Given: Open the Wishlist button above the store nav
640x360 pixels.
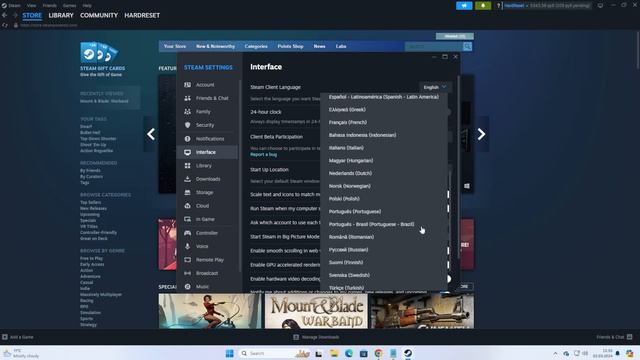Looking at the screenshot, I should tap(455, 36).
